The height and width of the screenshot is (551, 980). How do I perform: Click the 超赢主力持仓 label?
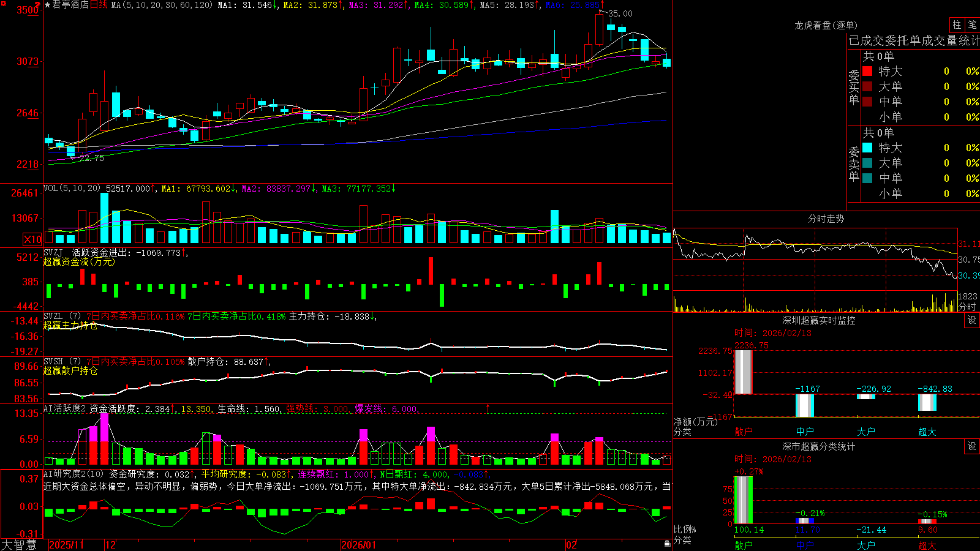pyautogui.click(x=70, y=325)
